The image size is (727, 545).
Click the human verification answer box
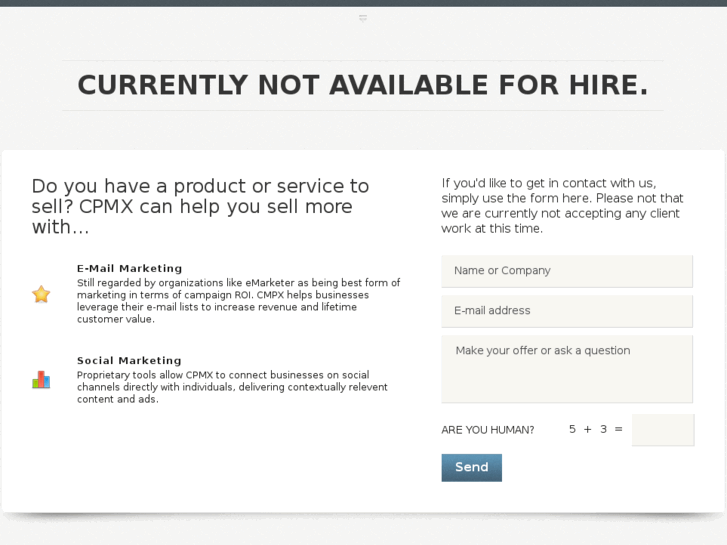click(662, 430)
